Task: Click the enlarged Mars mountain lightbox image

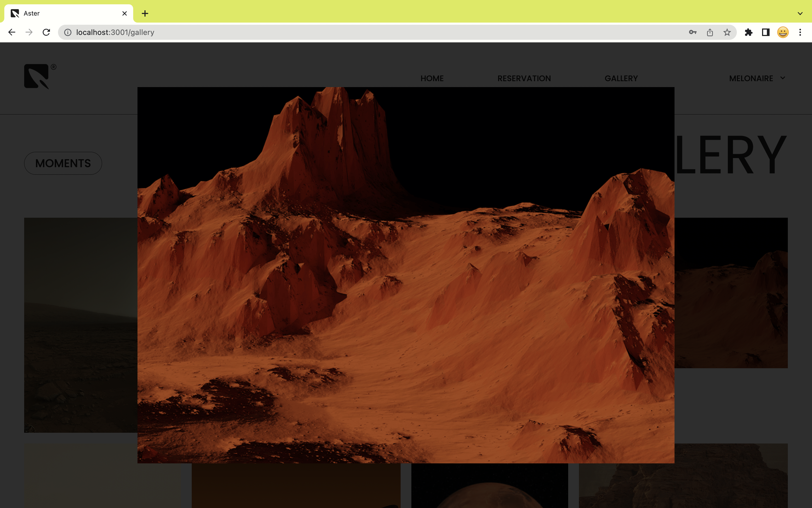Action: pyautogui.click(x=406, y=275)
